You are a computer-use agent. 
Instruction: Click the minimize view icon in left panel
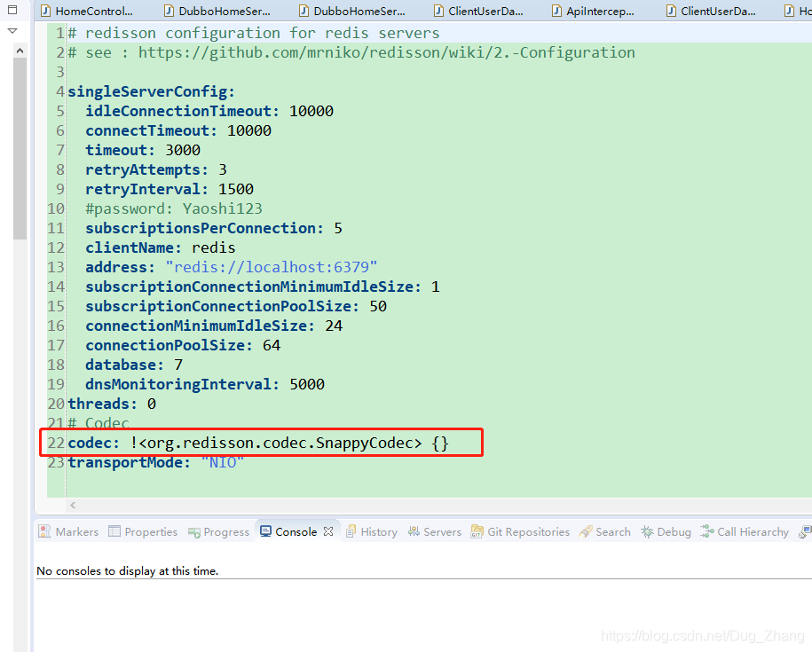click(x=12, y=9)
